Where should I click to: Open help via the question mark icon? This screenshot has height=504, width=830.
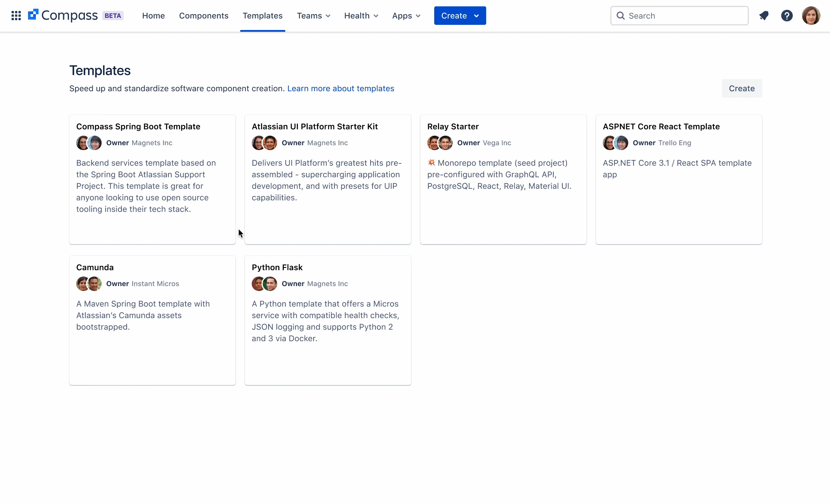[x=787, y=15]
